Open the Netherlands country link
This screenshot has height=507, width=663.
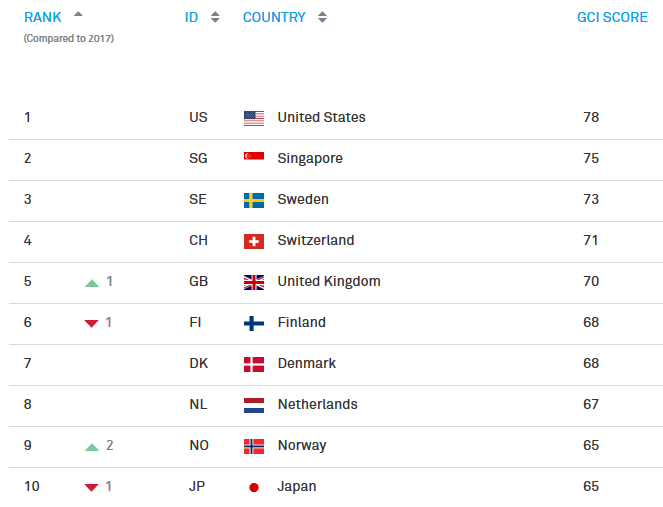[x=317, y=405]
